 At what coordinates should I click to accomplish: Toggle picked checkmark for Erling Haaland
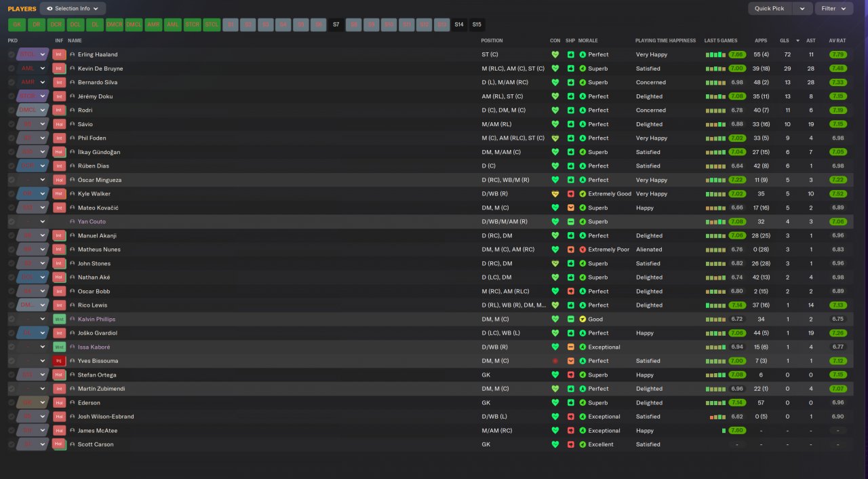tap(12, 54)
